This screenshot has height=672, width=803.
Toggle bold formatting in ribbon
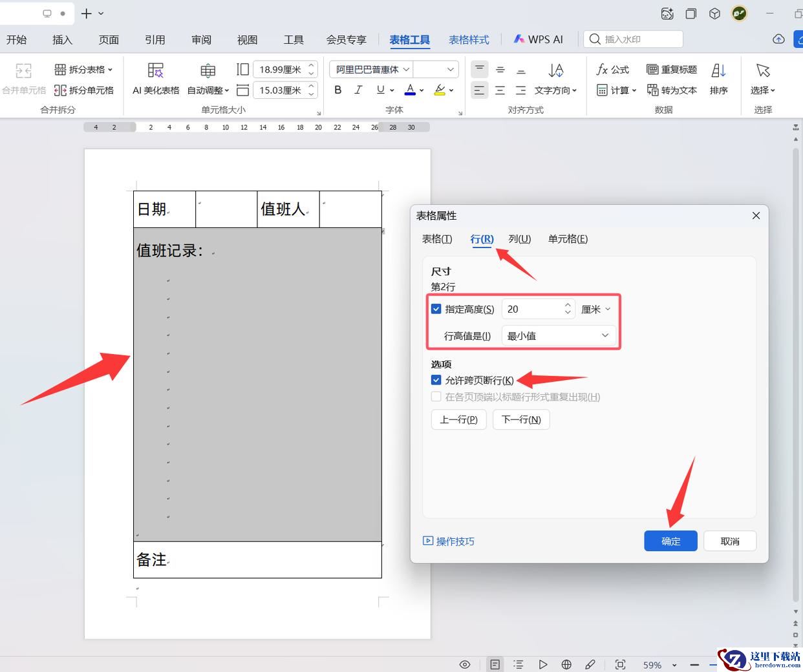(x=337, y=90)
